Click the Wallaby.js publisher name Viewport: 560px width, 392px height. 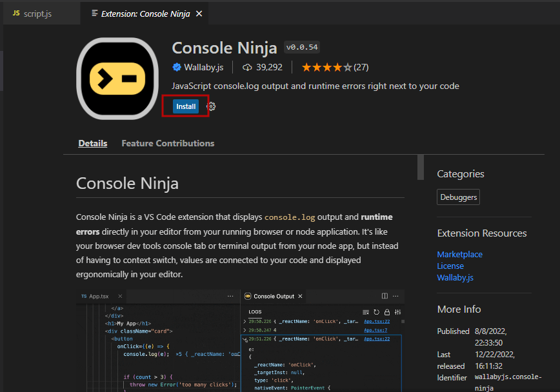tap(204, 67)
